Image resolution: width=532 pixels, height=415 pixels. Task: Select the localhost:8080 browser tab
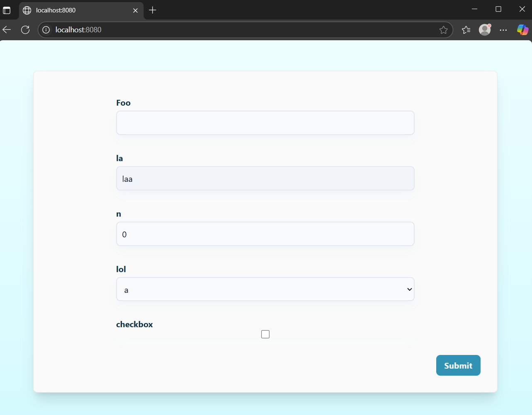point(81,10)
